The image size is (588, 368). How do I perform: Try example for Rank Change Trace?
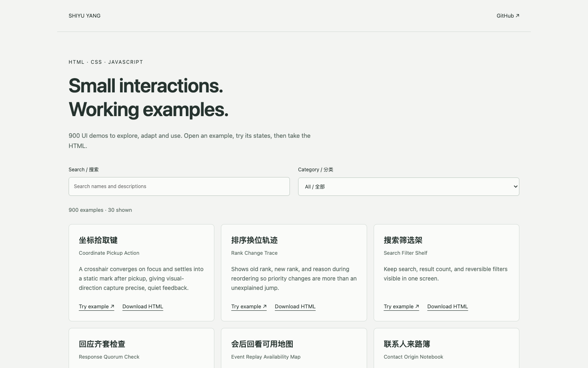tap(249, 307)
